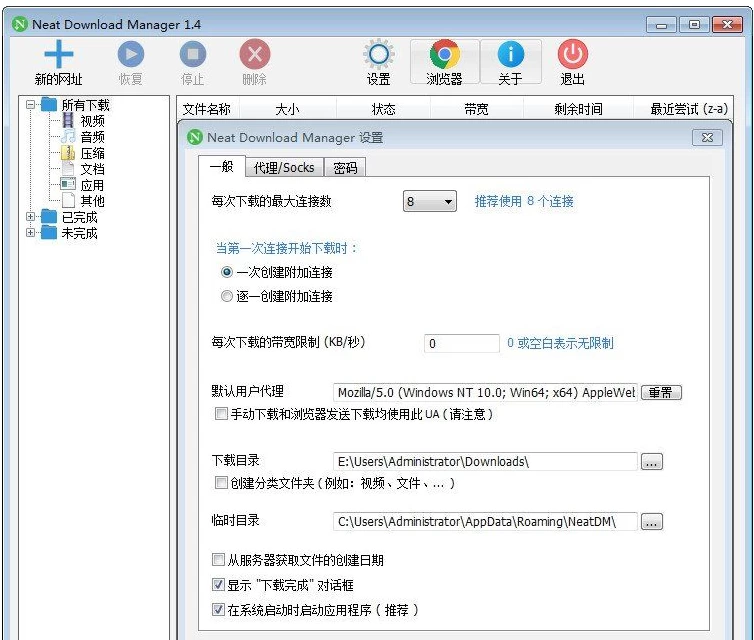754x640 pixels.
Task: Enable 创建分类文件夹 checkbox
Action: pyautogui.click(x=221, y=483)
